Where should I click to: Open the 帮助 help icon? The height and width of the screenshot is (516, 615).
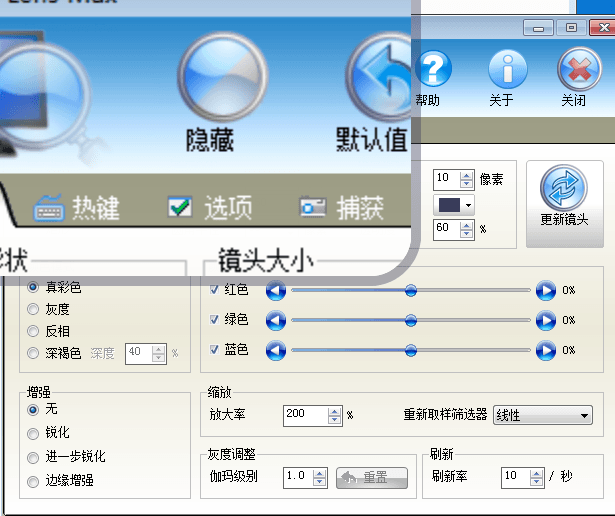tap(433, 70)
